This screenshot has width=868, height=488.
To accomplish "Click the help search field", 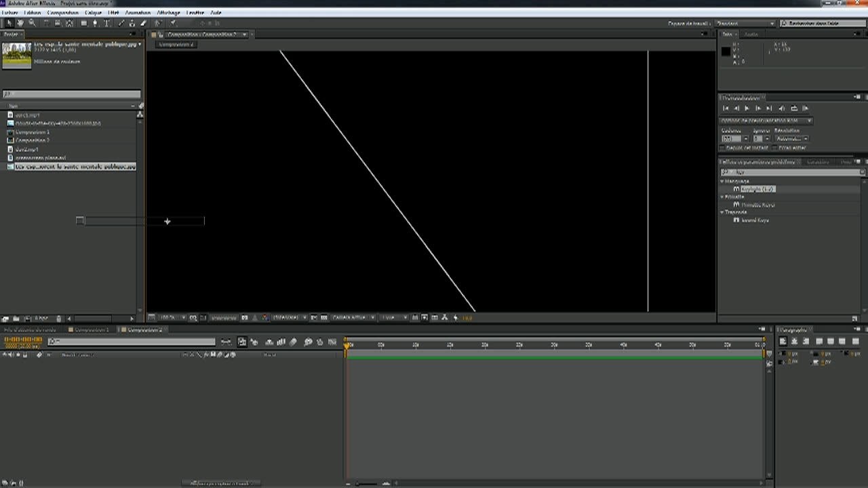I will pos(823,23).
